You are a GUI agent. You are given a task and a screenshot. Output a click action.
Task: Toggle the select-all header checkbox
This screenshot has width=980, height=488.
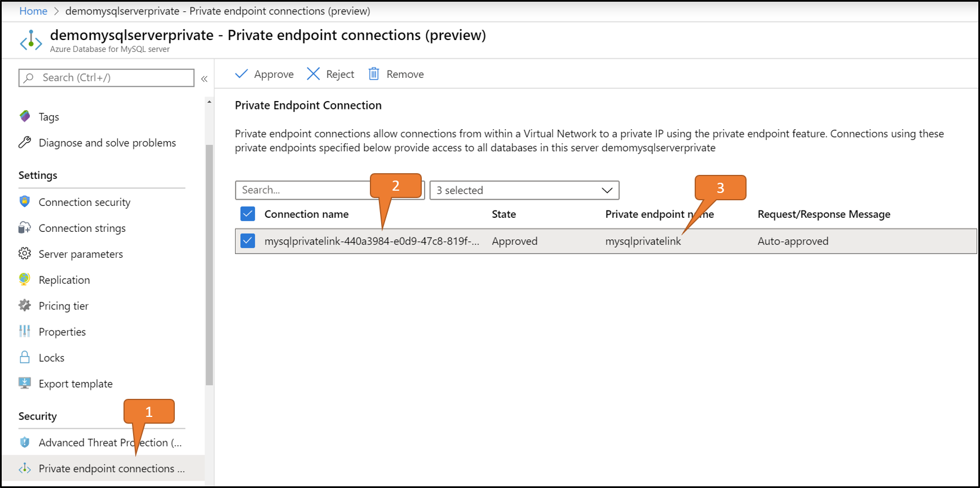[248, 214]
